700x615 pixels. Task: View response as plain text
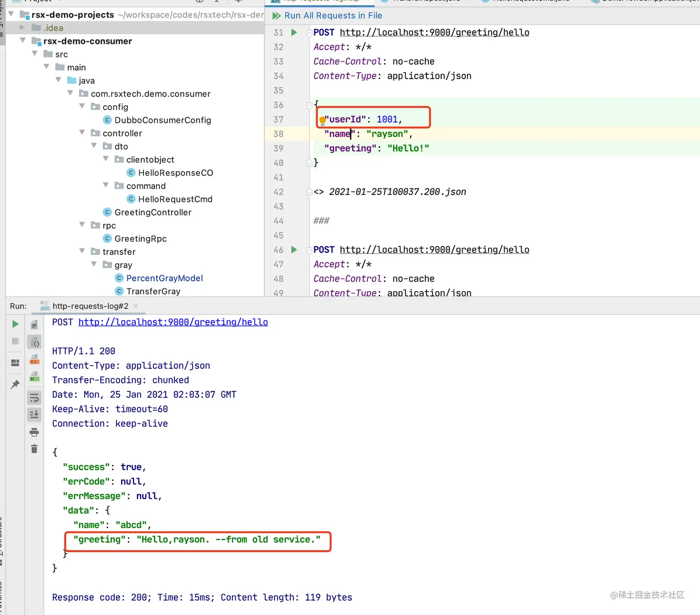(34, 325)
